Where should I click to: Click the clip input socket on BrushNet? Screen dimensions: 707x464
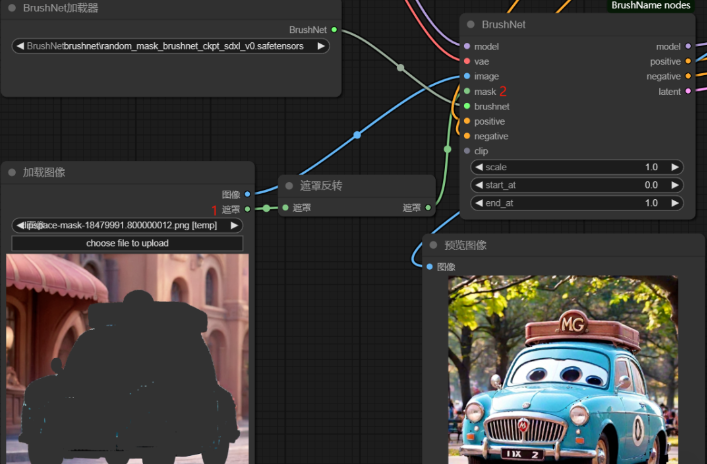click(x=467, y=151)
